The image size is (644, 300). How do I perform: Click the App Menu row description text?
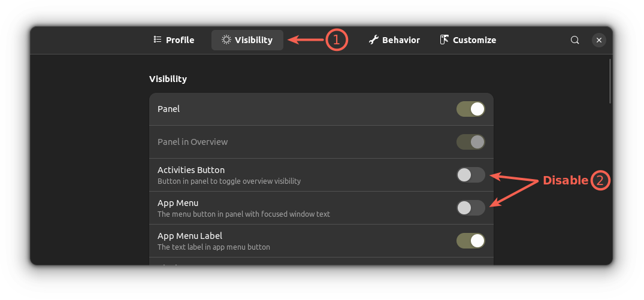point(243,214)
